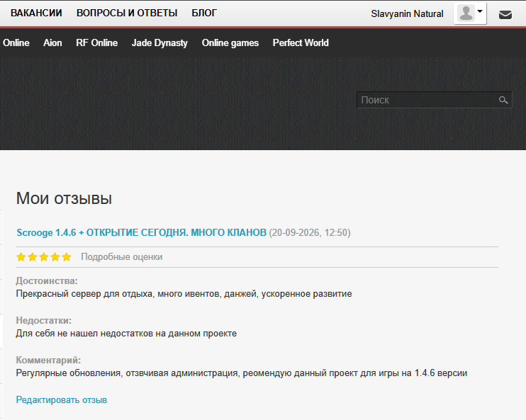Click the Мои отзывы heading

point(64,198)
